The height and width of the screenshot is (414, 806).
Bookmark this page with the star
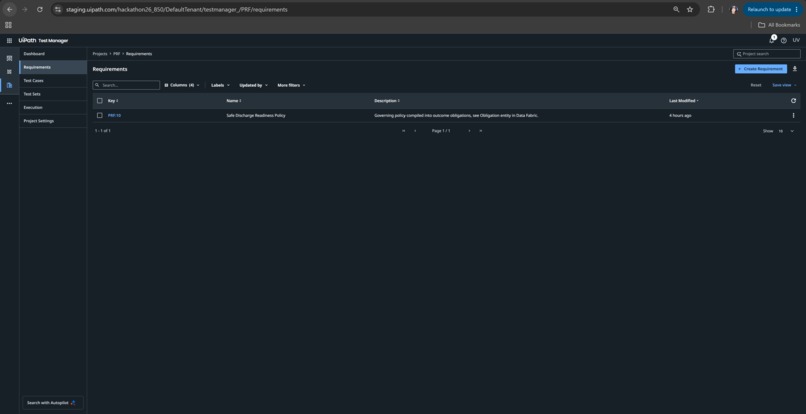click(x=690, y=9)
